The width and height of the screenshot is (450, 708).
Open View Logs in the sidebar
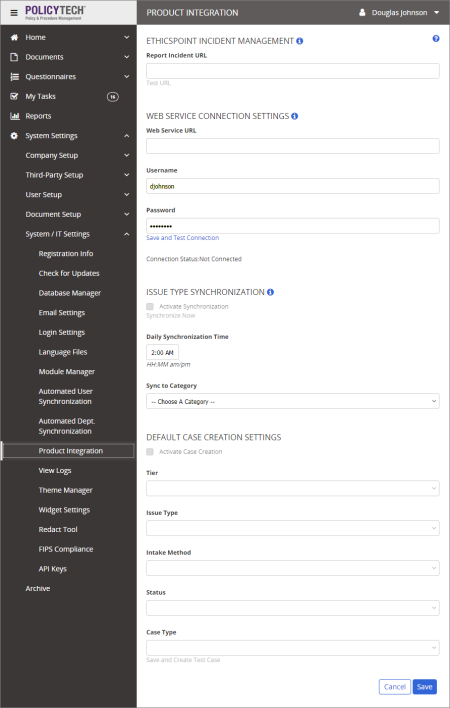click(x=55, y=470)
